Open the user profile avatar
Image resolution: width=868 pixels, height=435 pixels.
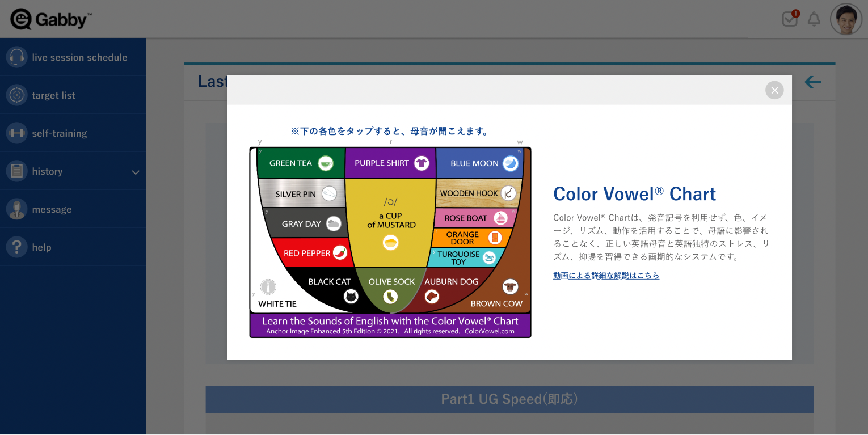846,19
